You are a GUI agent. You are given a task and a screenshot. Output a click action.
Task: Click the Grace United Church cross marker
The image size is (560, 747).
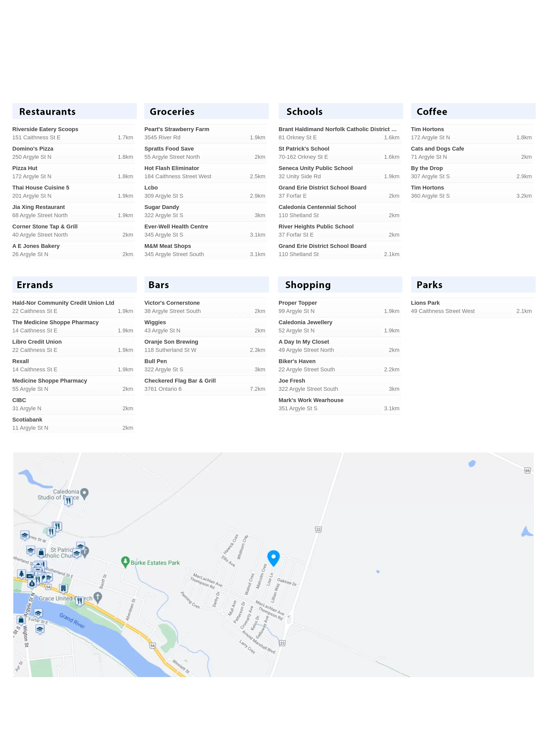click(98, 597)
